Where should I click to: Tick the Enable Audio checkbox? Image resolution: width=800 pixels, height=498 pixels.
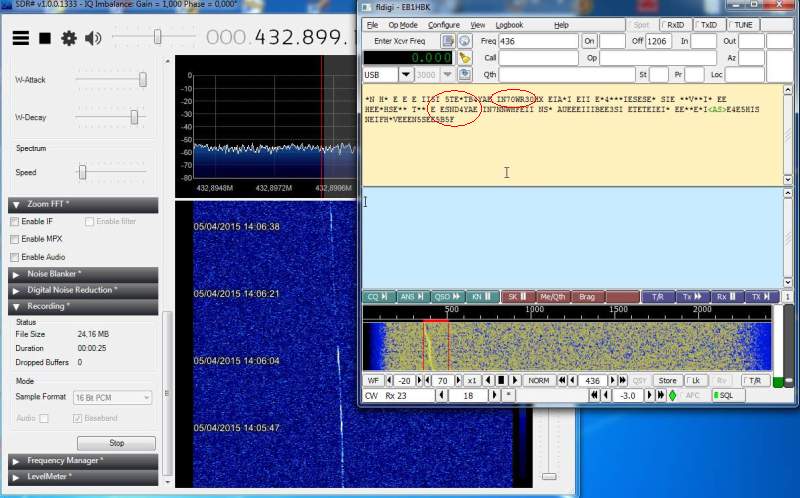(x=14, y=257)
